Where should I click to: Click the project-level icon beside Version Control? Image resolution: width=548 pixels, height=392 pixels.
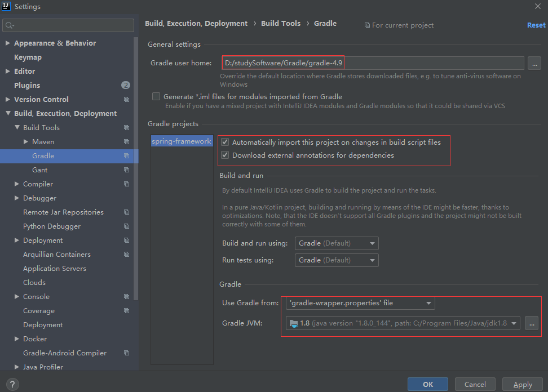[x=126, y=100]
